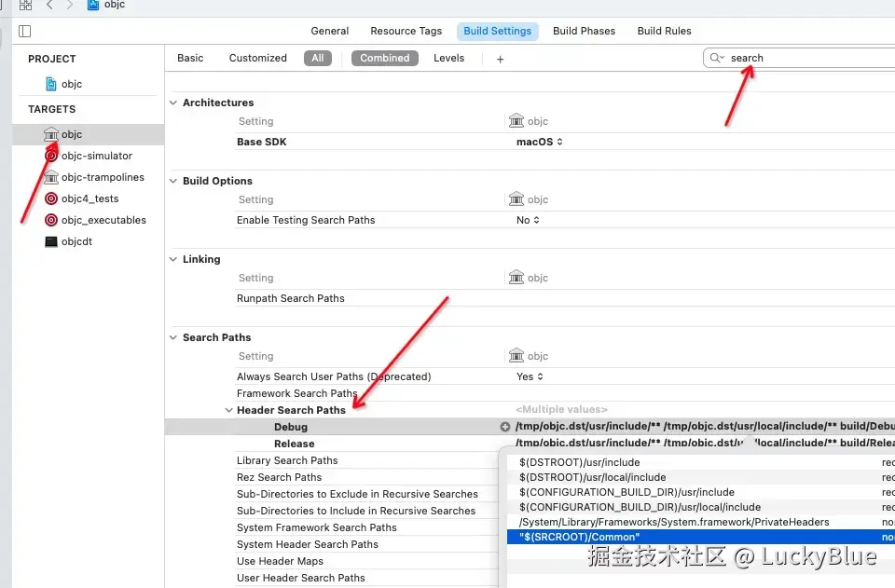Select Sub-Directories to Include in Recursive Searches
The image size is (895, 588).
(356, 511)
